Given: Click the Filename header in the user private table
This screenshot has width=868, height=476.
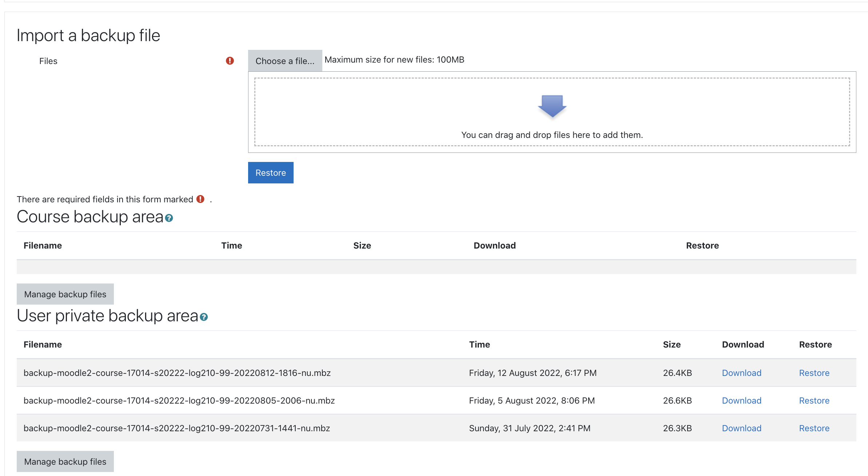Looking at the screenshot, I should pos(43,344).
